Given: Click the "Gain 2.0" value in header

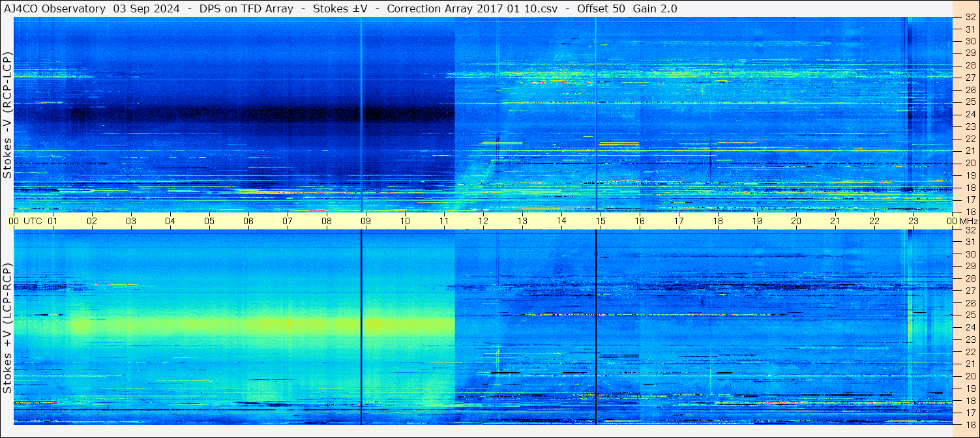Looking at the screenshot, I should 655,8.
